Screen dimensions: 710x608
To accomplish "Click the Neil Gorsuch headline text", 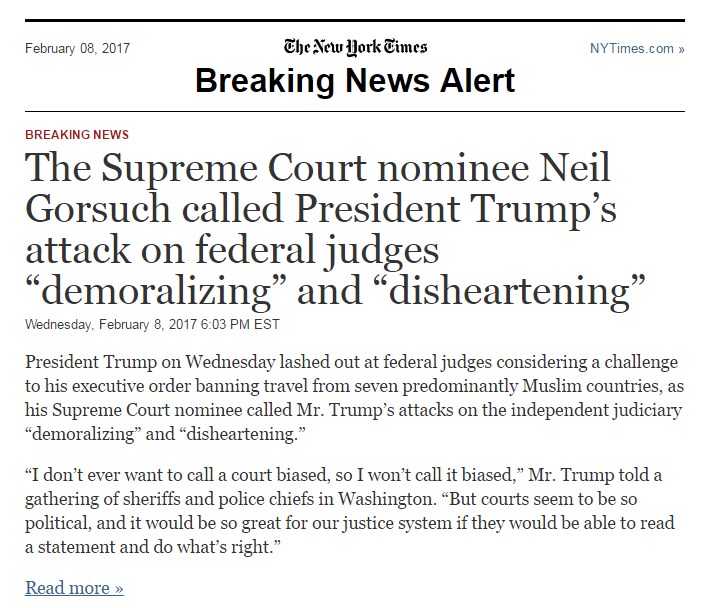I will pos(335,229).
